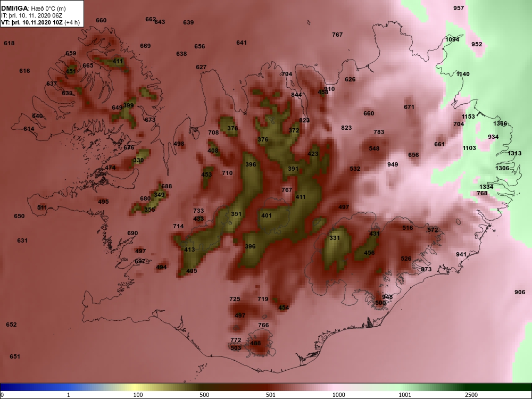532x399 pixels.
Task: Click the 495 height value
Action: point(103,202)
